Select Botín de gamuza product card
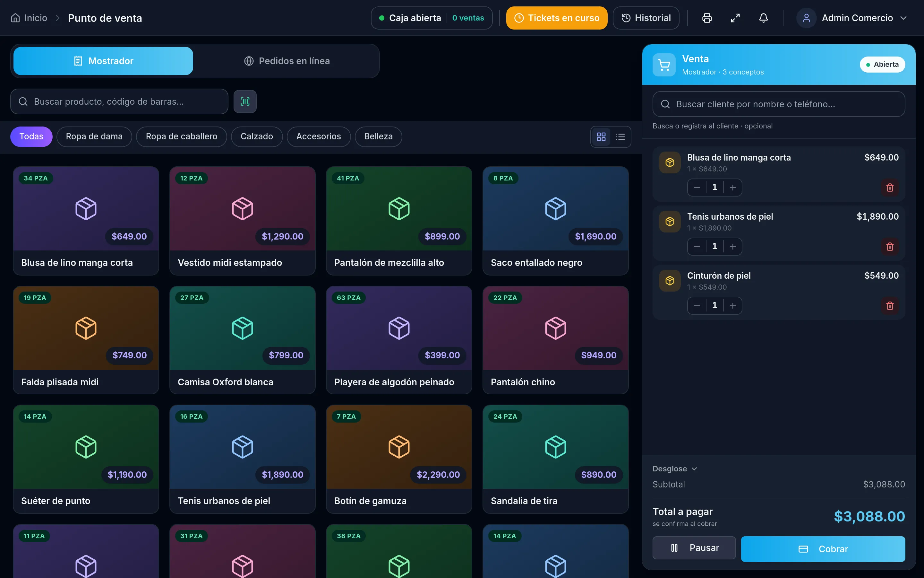 399,459
